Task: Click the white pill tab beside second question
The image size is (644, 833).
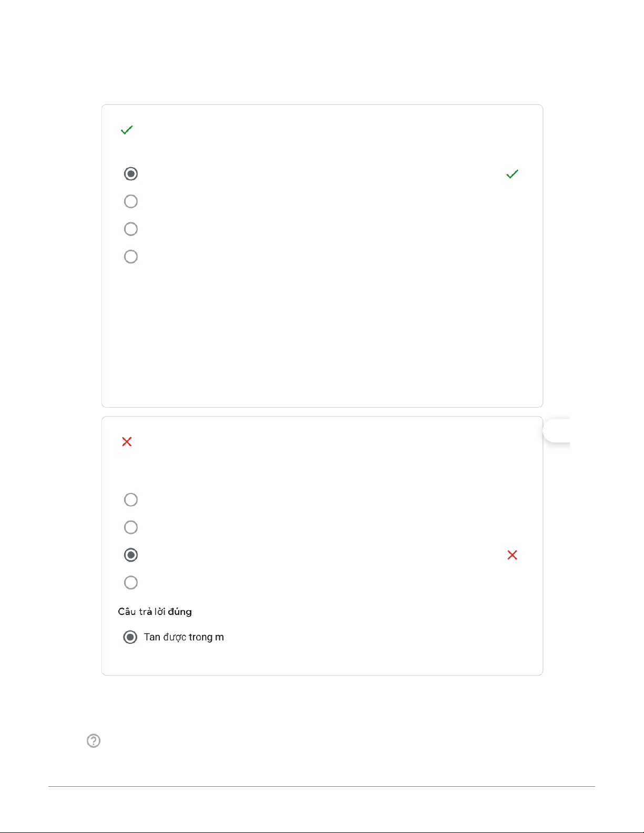Action: tap(557, 431)
